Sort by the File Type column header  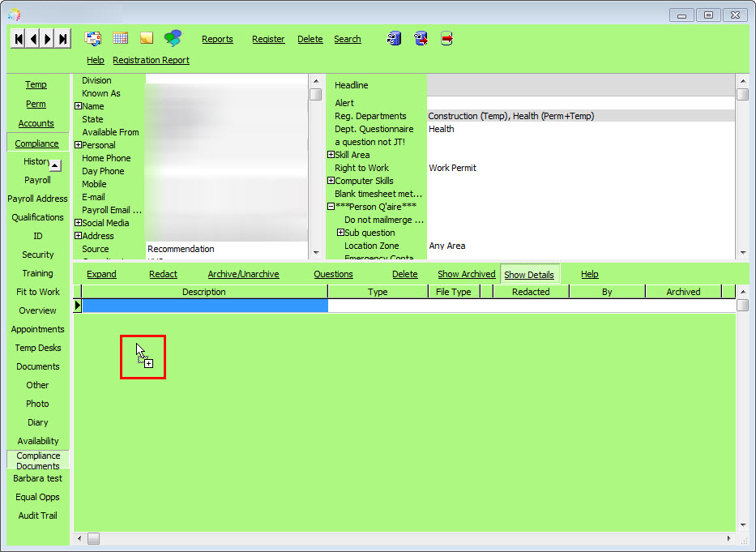pos(454,292)
